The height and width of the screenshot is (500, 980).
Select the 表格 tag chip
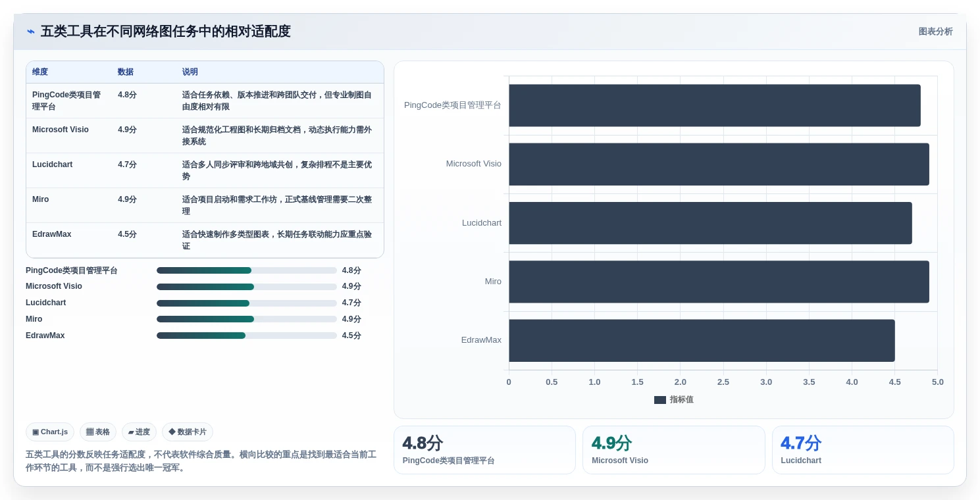tap(98, 432)
